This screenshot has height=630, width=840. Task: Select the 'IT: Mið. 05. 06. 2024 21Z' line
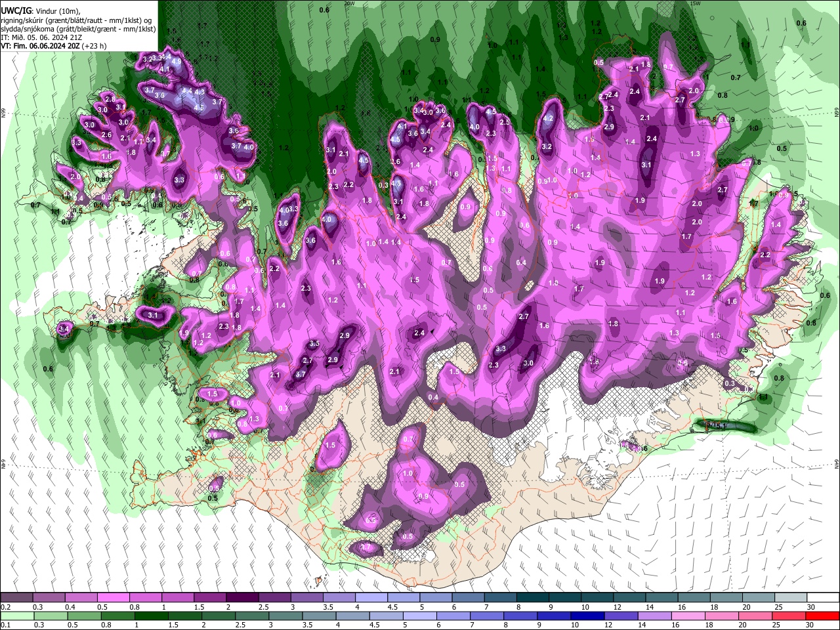pyautogui.click(x=41, y=38)
